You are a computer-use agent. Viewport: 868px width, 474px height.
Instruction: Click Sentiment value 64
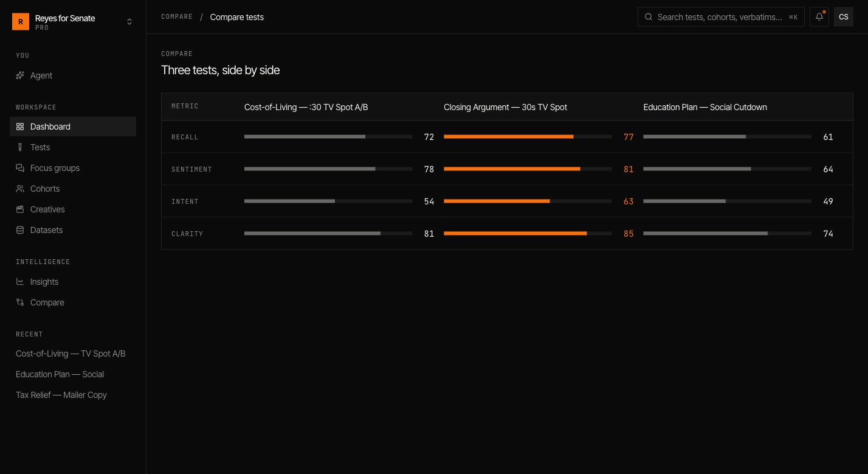(x=828, y=169)
